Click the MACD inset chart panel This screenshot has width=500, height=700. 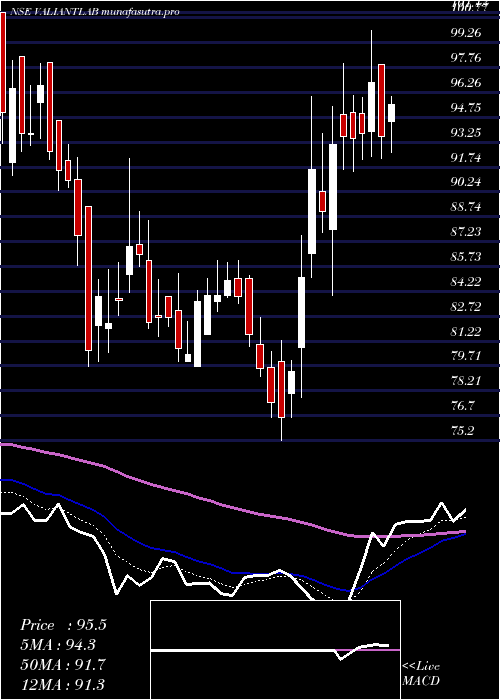pyautogui.click(x=275, y=650)
